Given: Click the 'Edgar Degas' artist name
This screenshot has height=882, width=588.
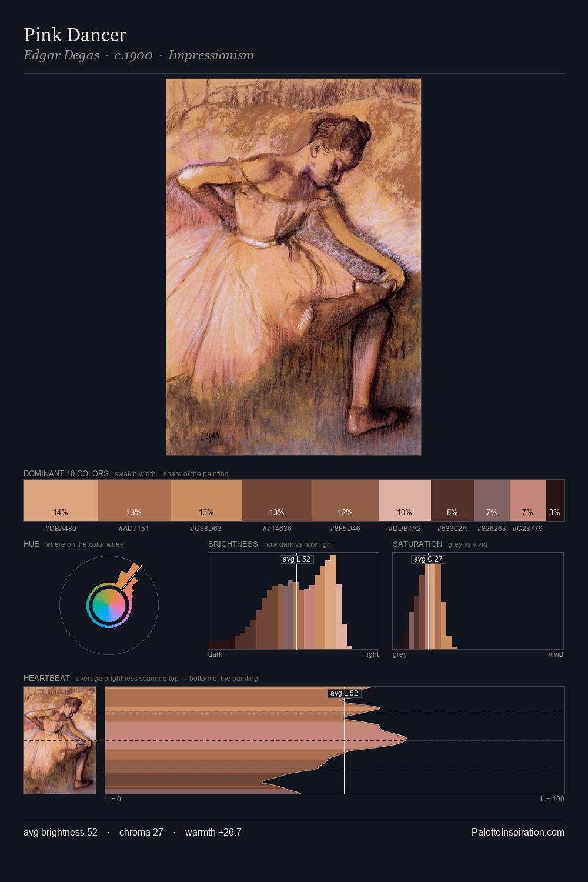Looking at the screenshot, I should tap(61, 55).
